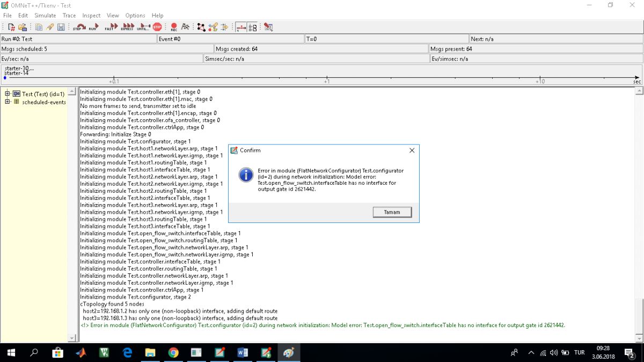Open the Options menu
Image resolution: width=644 pixels, height=362 pixels.
click(x=135, y=16)
